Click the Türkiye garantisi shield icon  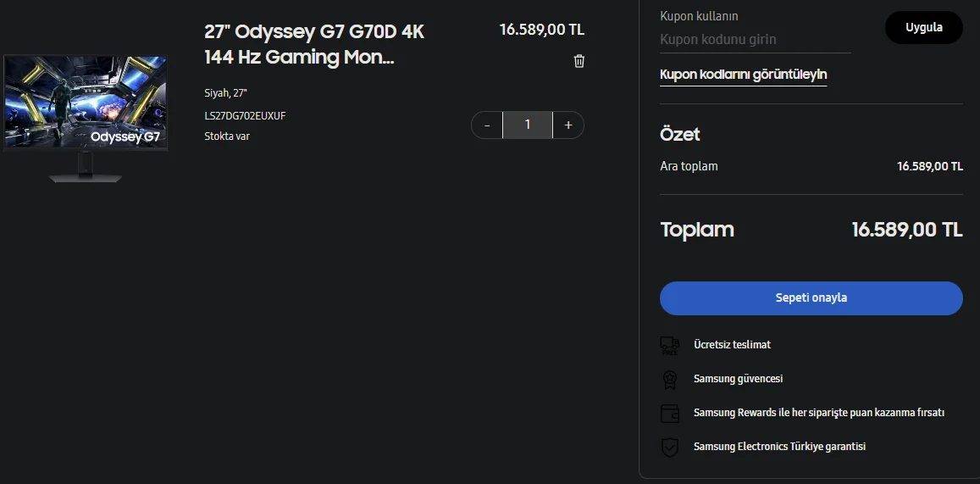[669, 447]
